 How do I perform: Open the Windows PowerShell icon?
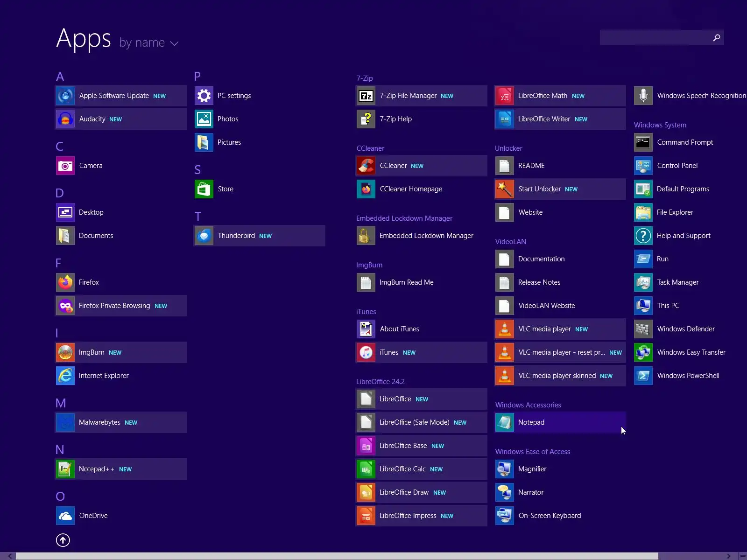[643, 376]
